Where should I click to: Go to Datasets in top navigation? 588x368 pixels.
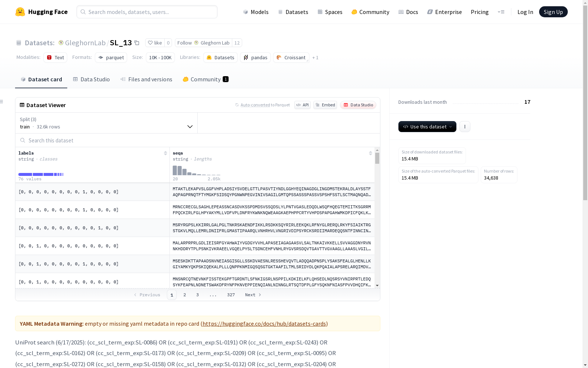pos(293,12)
